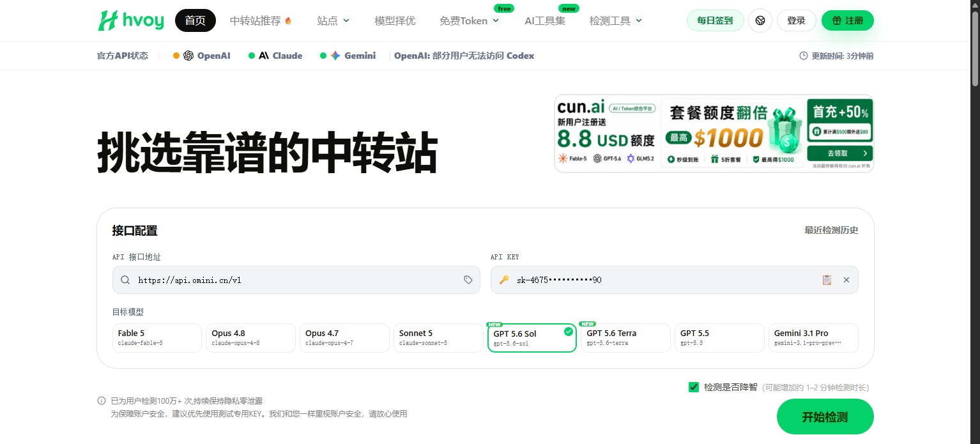
Task: Select the GPT 5.6 Sol model
Action: [532, 338]
